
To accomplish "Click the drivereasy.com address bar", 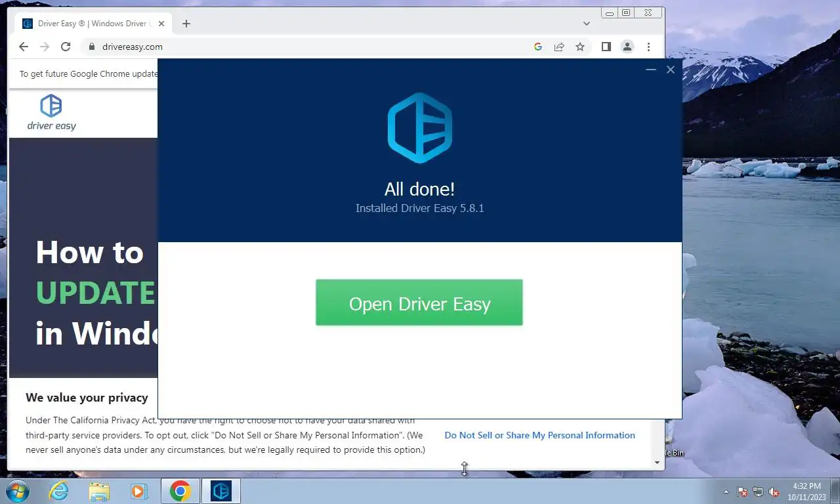I will [x=308, y=47].
